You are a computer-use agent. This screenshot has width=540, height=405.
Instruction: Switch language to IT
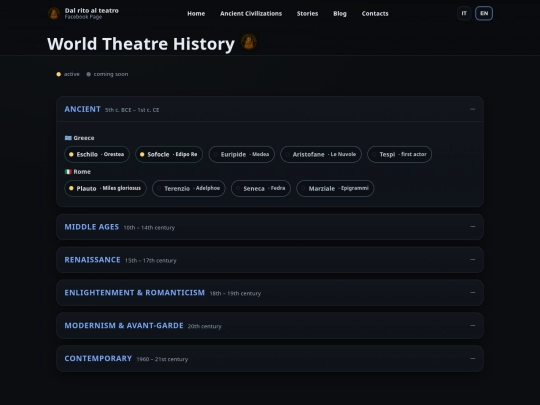[x=464, y=13]
